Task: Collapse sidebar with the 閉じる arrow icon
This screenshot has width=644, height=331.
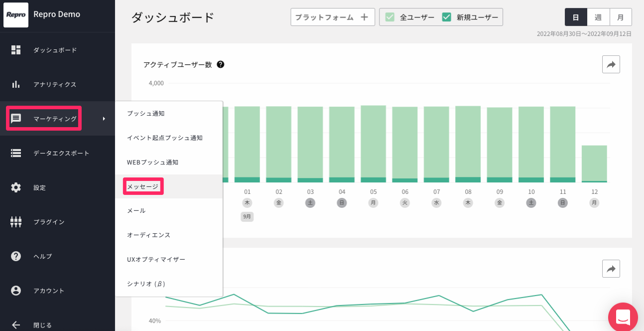Action: [x=16, y=325]
